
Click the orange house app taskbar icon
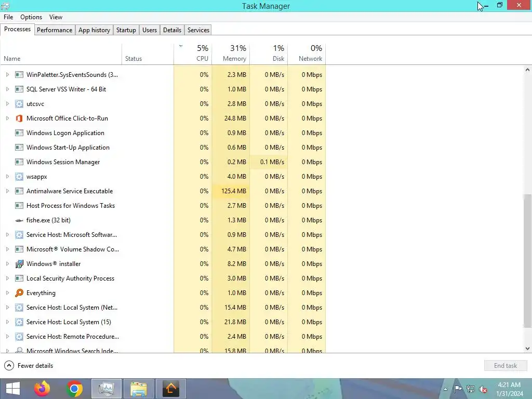tap(171, 389)
